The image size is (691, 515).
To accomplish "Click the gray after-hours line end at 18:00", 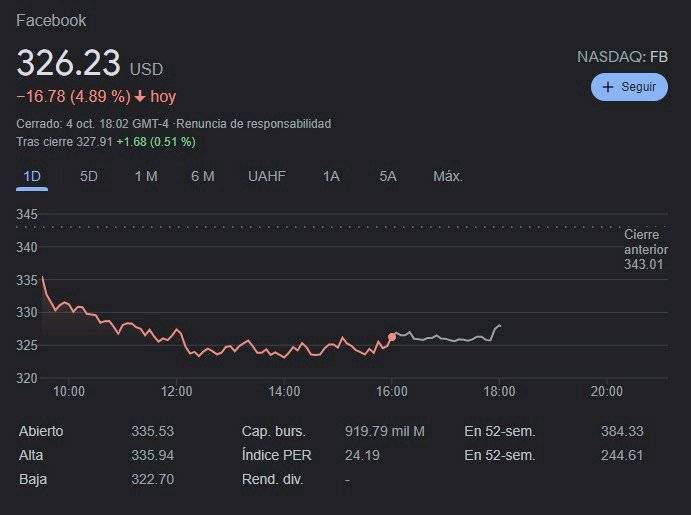I will 499,326.
